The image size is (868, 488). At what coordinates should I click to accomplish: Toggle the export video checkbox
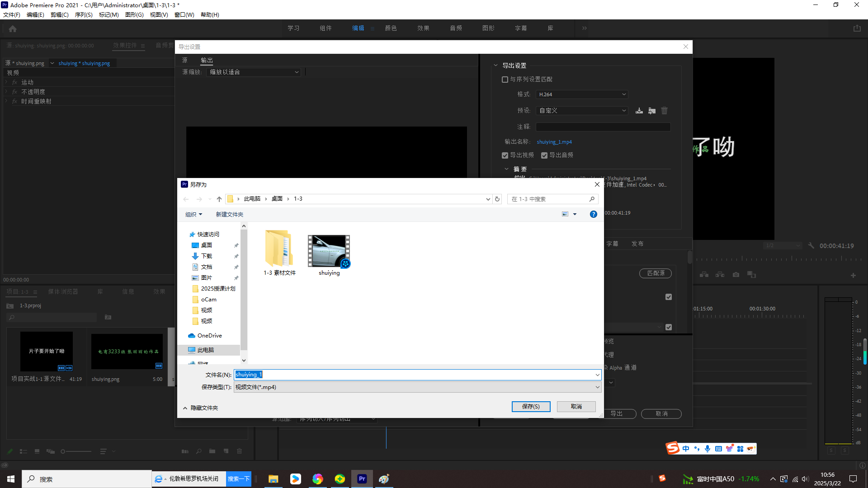505,155
